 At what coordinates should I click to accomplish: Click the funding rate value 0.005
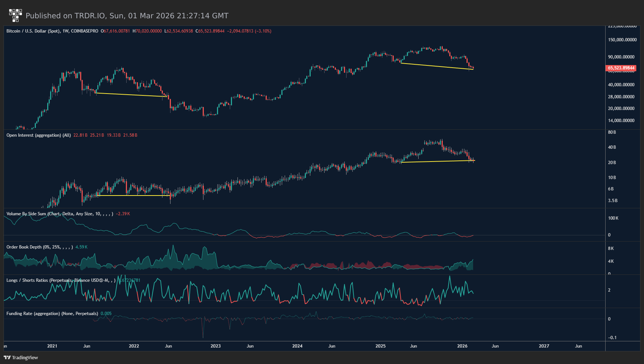click(106, 314)
